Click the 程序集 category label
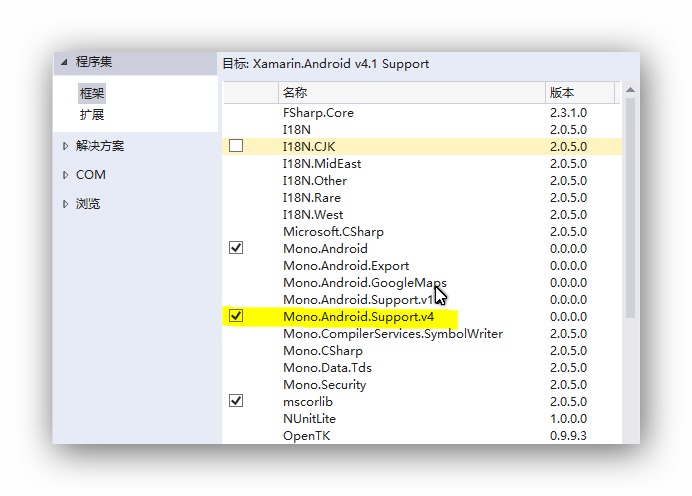 click(x=94, y=62)
